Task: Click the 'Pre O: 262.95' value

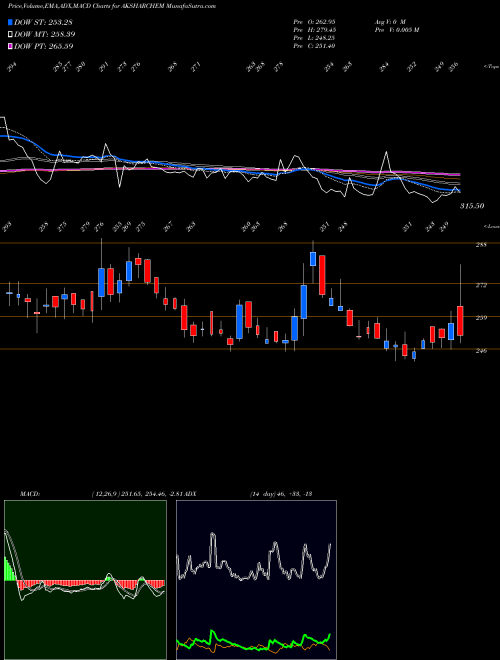Action: click(314, 21)
